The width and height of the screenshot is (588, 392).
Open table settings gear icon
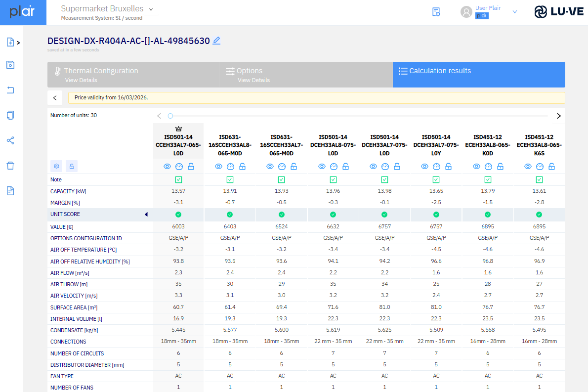(x=56, y=166)
